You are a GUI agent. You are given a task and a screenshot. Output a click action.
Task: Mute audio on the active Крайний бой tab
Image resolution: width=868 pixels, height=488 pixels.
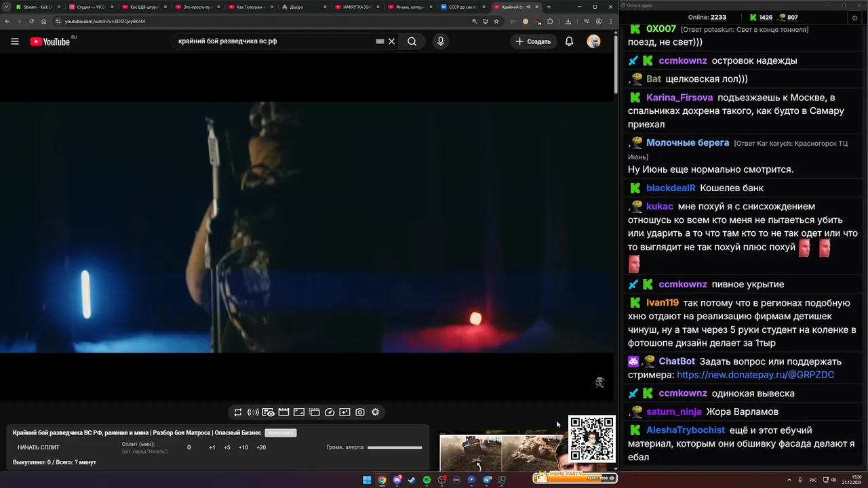pyautogui.click(x=528, y=7)
